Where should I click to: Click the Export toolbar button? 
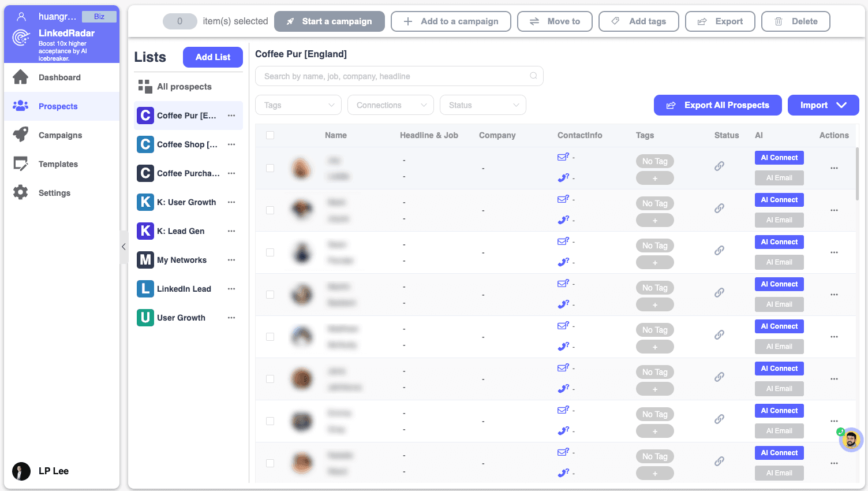point(720,21)
